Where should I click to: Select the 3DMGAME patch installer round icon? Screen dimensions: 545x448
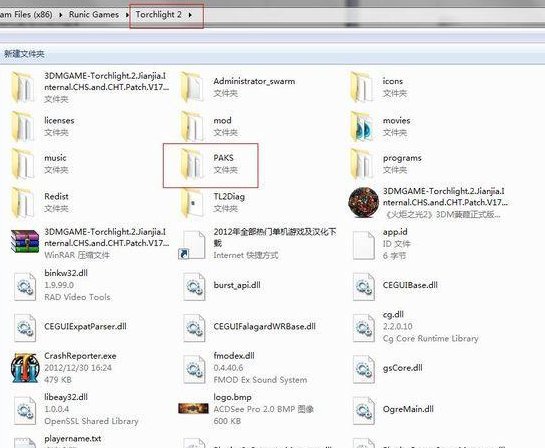tap(364, 203)
